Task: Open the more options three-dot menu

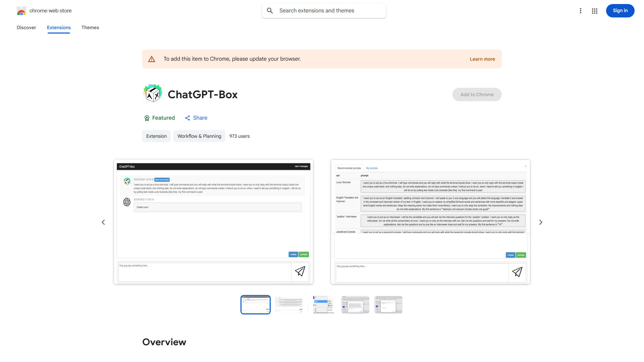Action: [581, 11]
